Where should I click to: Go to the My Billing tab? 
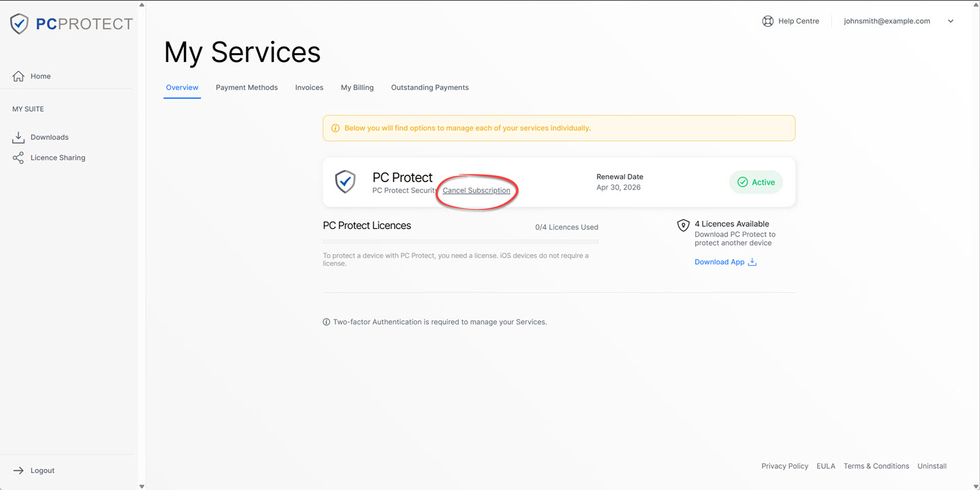coord(357,88)
